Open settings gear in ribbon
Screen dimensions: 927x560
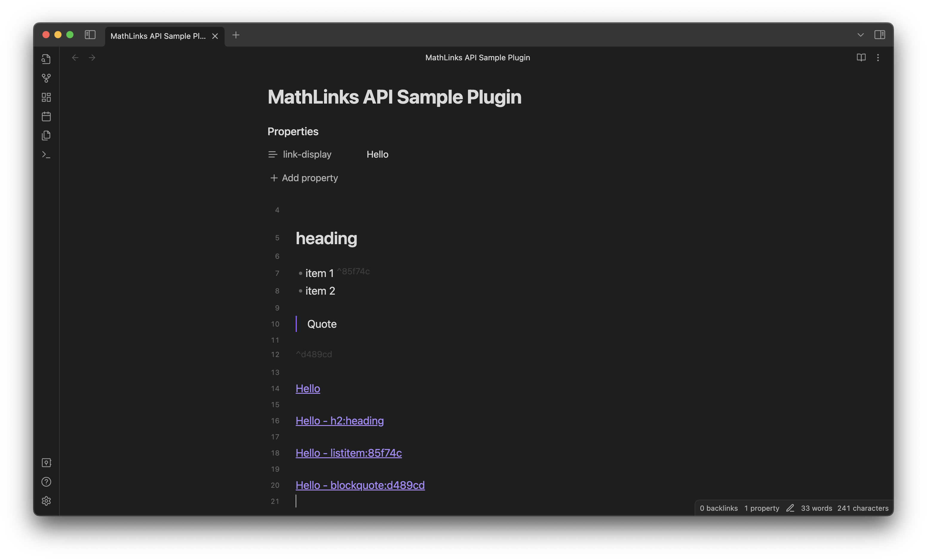pos(46,501)
